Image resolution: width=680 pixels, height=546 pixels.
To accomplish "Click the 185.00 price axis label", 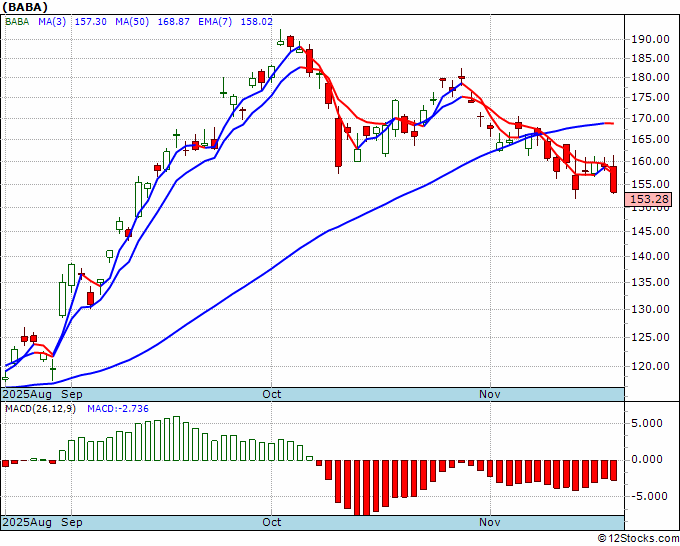I will tap(651, 58).
